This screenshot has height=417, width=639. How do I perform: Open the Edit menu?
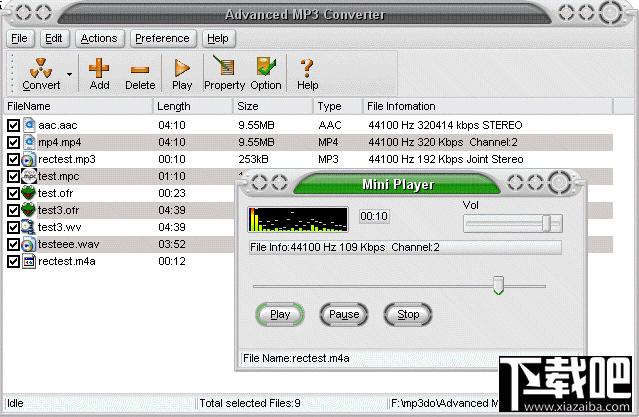54,38
